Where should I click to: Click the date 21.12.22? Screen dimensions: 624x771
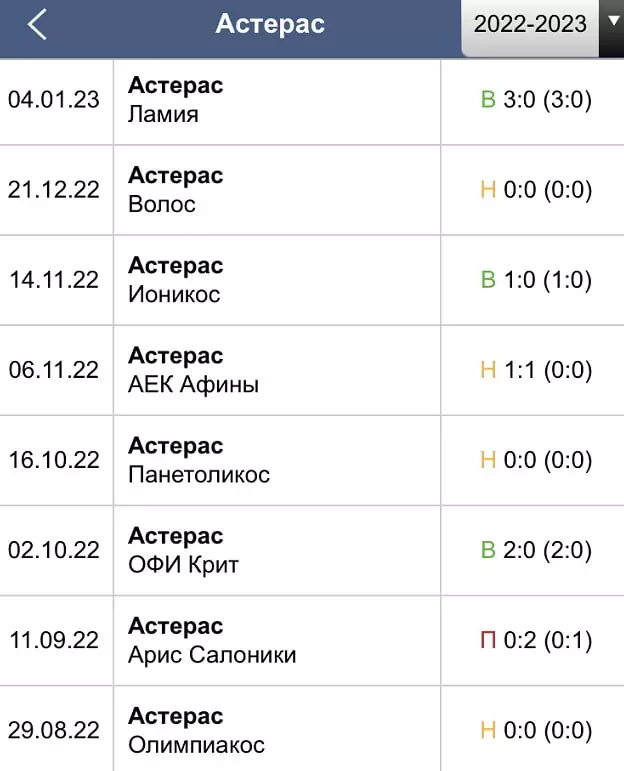coord(54,190)
